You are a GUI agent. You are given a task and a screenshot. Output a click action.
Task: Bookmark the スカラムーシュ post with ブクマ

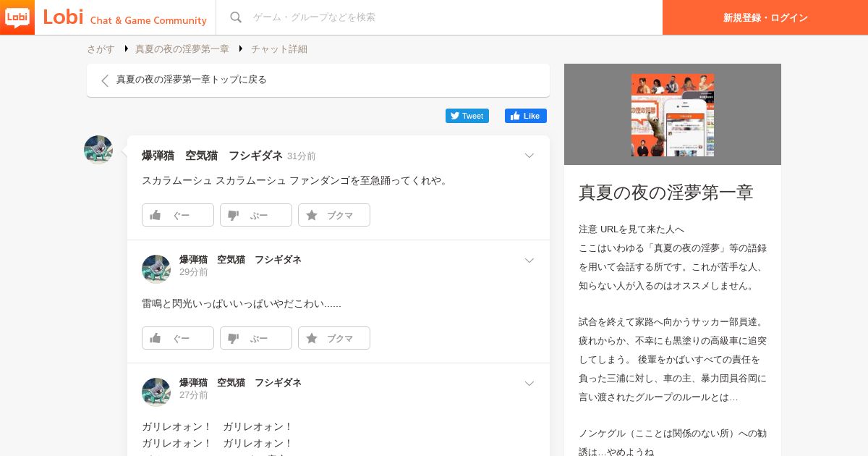pyautogui.click(x=334, y=215)
